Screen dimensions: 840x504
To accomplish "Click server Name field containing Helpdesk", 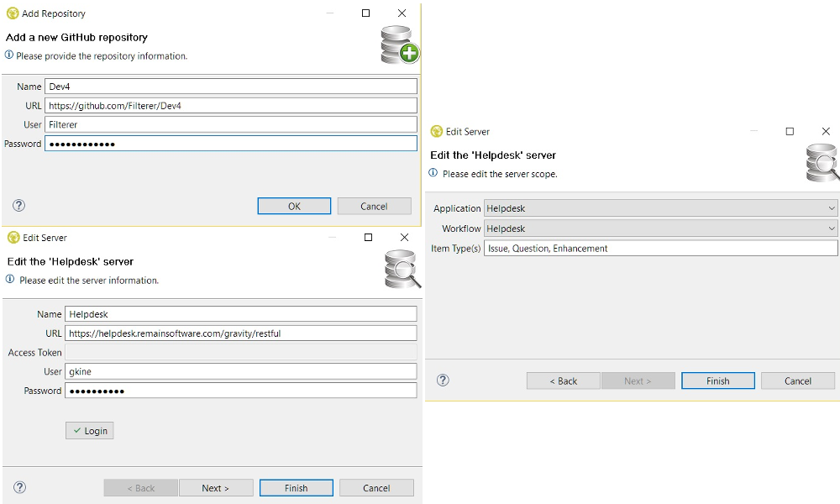I will (240, 314).
